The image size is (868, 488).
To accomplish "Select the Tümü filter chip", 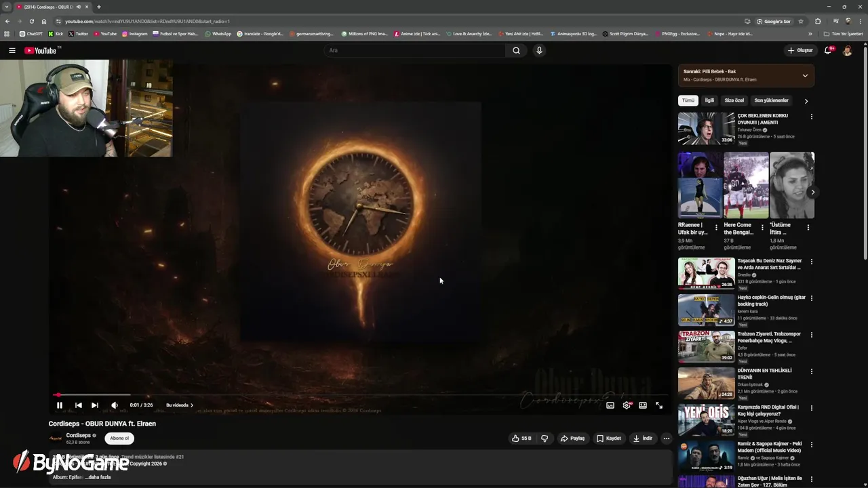I will point(688,100).
